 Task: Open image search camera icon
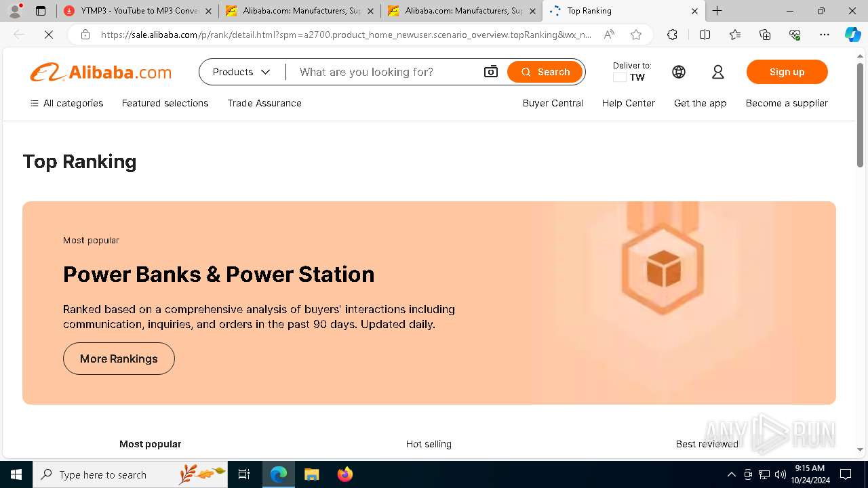click(x=491, y=72)
